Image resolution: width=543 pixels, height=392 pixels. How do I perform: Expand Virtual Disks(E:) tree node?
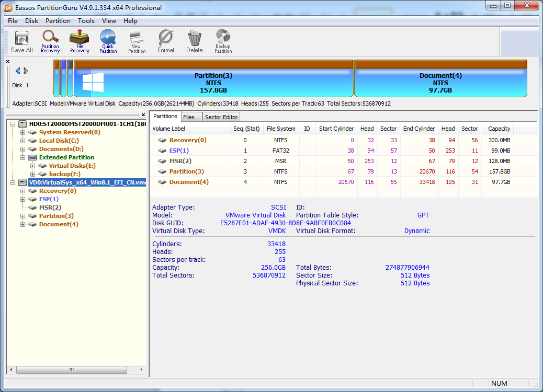32,166
